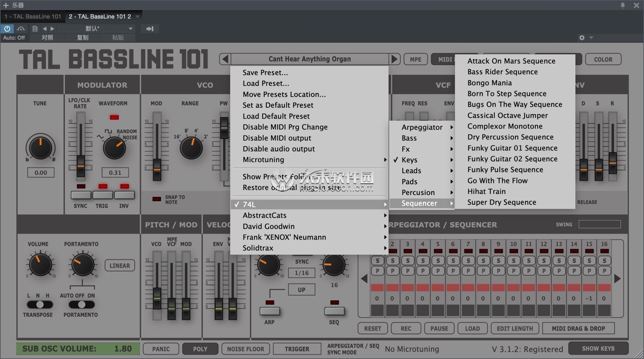Open the host preset dropdown 默认*
Screen dimensions: 644x359
96,28
